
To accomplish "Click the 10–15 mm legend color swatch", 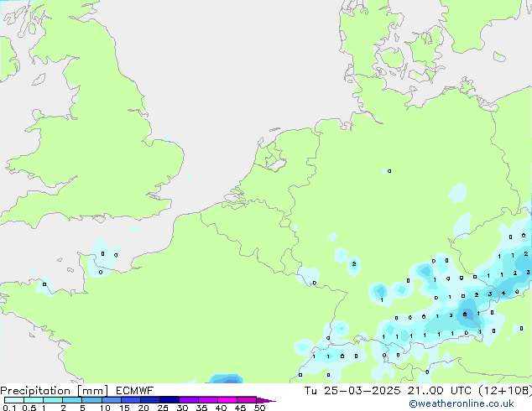I will pos(112,400).
